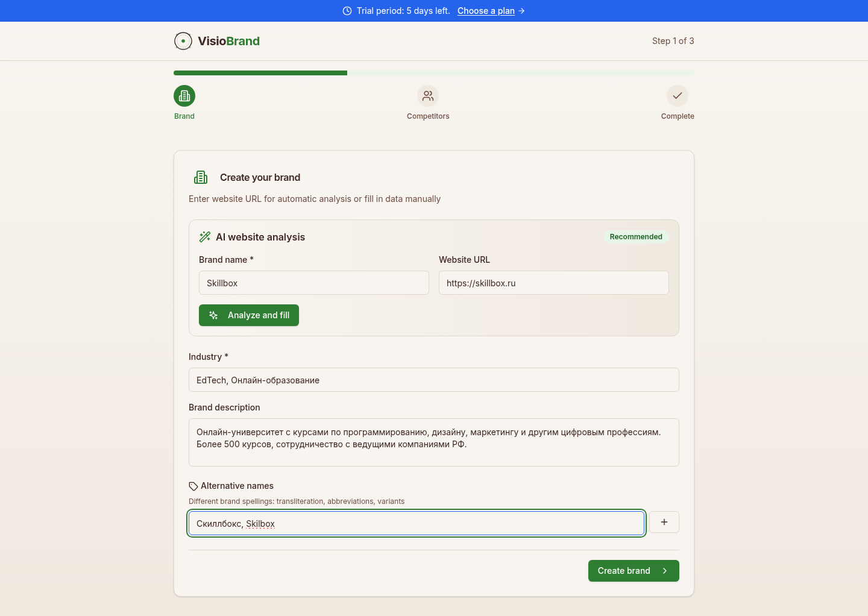The height and width of the screenshot is (616, 868).
Task: Select the Brand step label
Action: pyautogui.click(x=184, y=116)
